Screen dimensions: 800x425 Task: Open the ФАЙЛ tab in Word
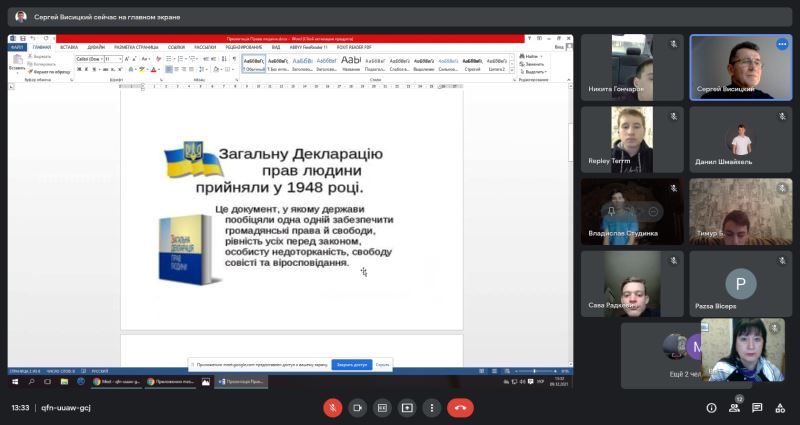17,46
